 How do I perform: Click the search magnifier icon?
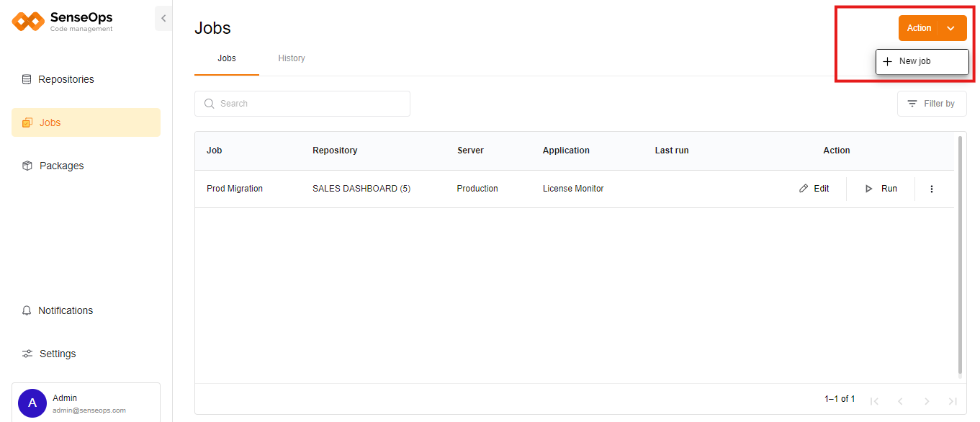pyautogui.click(x=209, y=104)
